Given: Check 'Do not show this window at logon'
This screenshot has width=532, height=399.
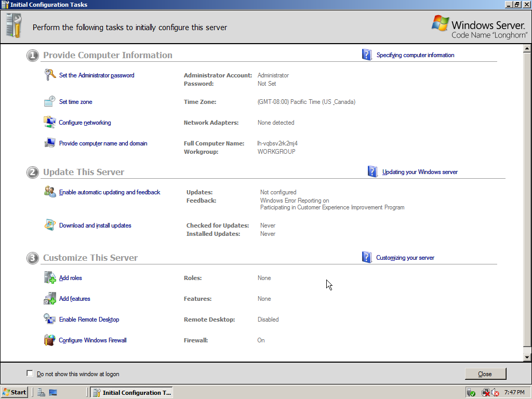Looking at the screenshot, I should pyautogui.click(x=30, y=374).
